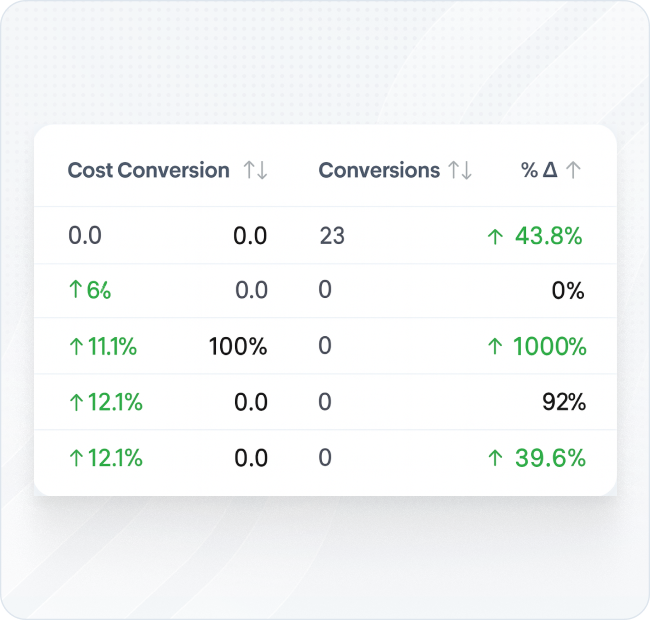The height and width of the screenshot is (620, 650).
Task: Click the 1000% percentage value
Action: tap(550, 348)
